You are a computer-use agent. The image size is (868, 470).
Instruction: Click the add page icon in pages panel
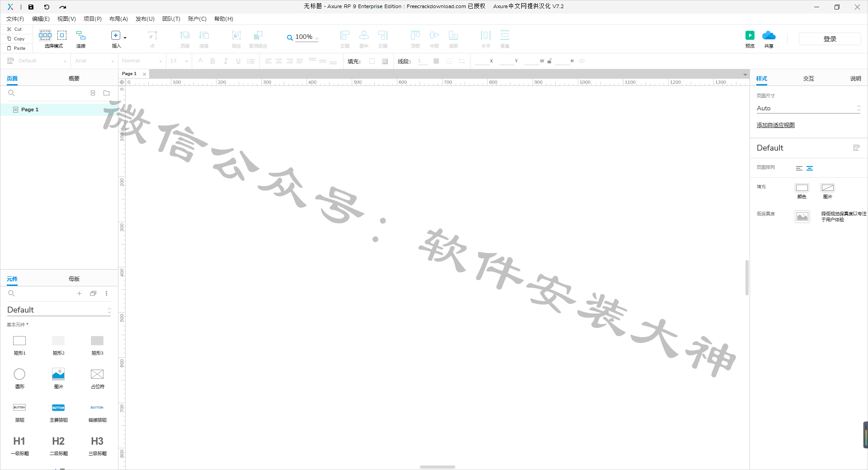coord(93,93)
